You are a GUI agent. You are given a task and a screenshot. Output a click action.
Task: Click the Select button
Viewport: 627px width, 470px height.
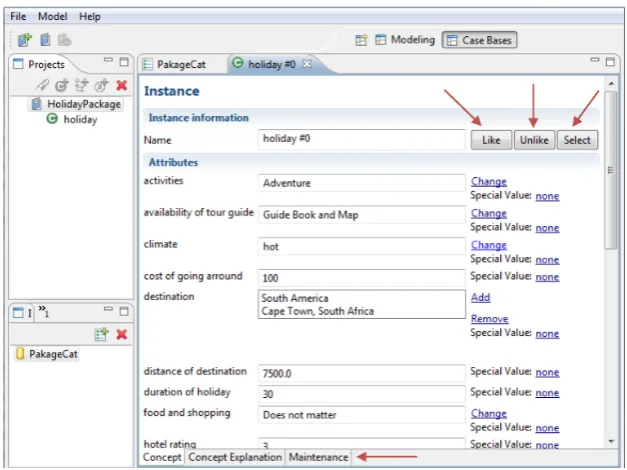[577, 140]
